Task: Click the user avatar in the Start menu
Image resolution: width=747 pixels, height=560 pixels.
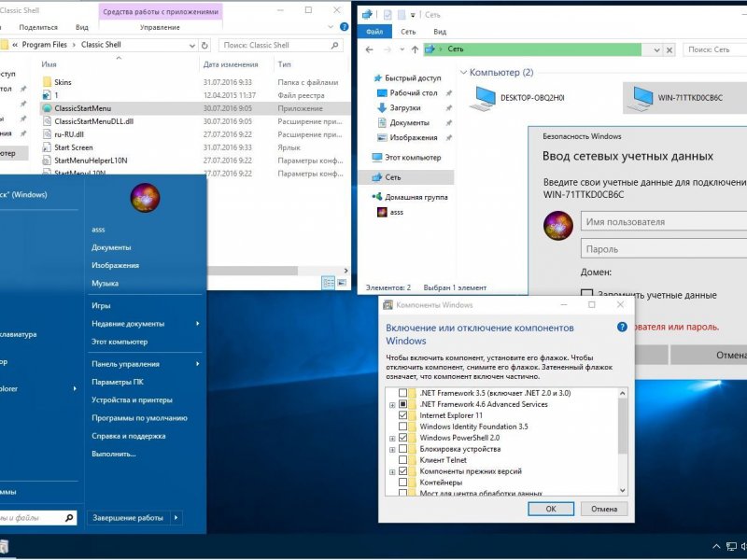Action: [146, 198]
